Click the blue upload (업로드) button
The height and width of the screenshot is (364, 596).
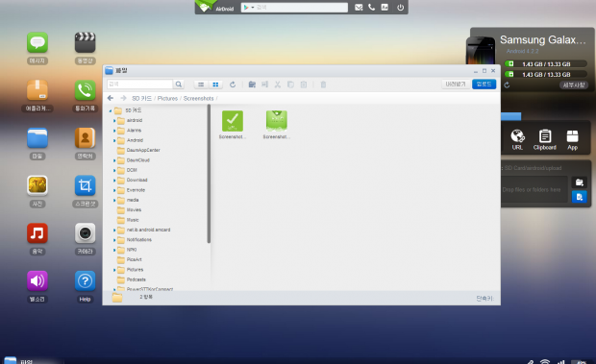[484, 84]
